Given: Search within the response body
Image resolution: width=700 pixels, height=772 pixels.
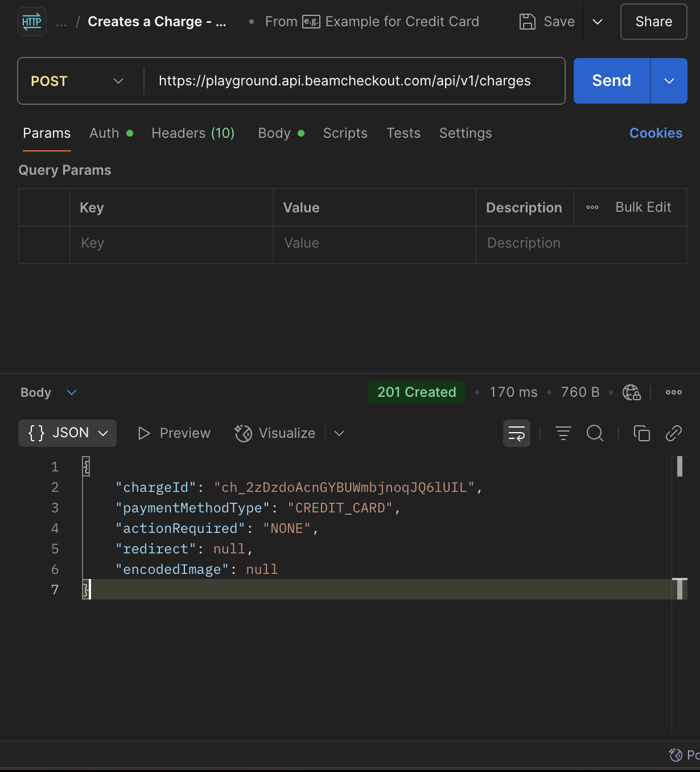Looking at the screenshot, I should click(595, 433).
